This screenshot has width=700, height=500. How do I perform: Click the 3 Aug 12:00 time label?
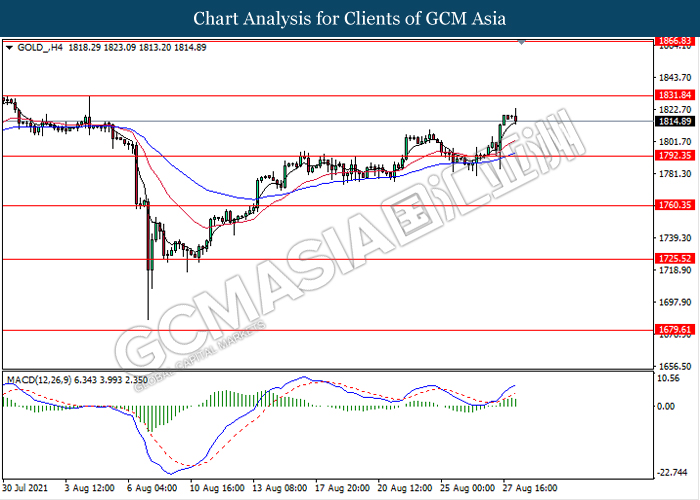click(x=89, y=488)
